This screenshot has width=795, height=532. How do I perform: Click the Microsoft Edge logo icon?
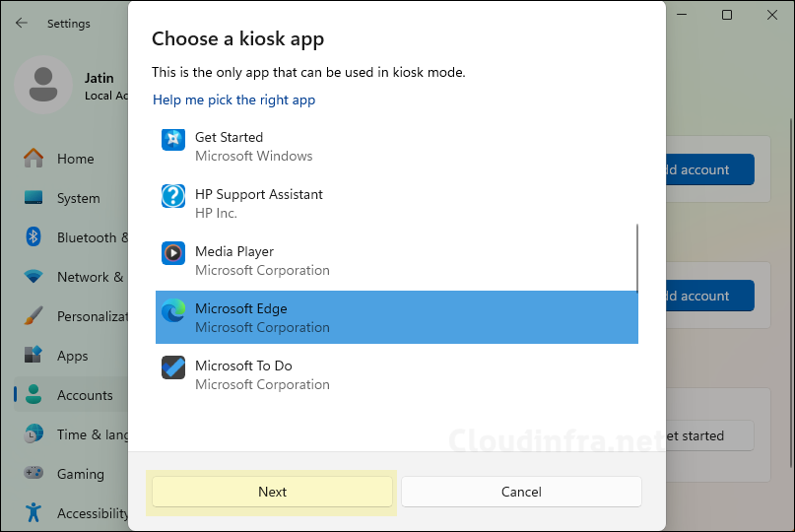pos(173,310)
